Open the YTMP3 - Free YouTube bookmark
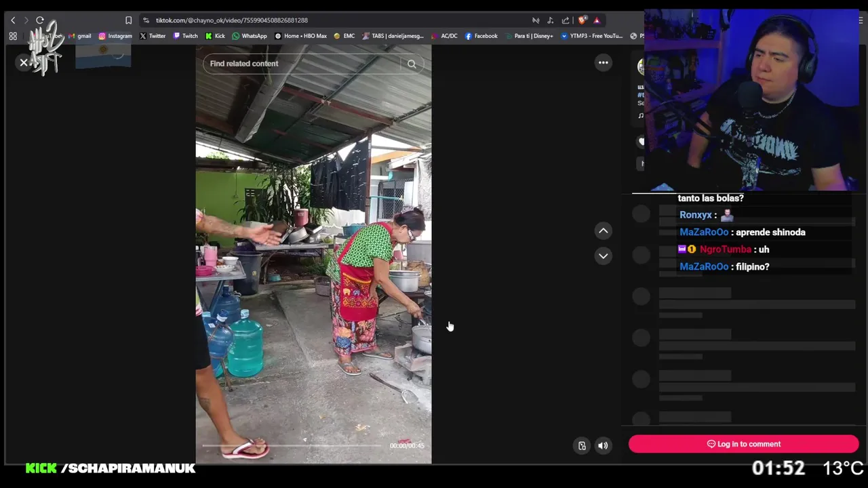This screenshot has width=868, height=488. [x=591, y=36]
